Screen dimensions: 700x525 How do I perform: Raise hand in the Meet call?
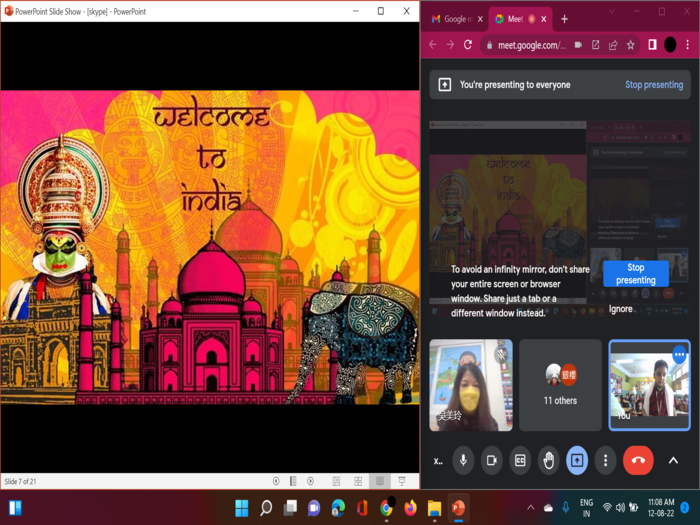549,460
